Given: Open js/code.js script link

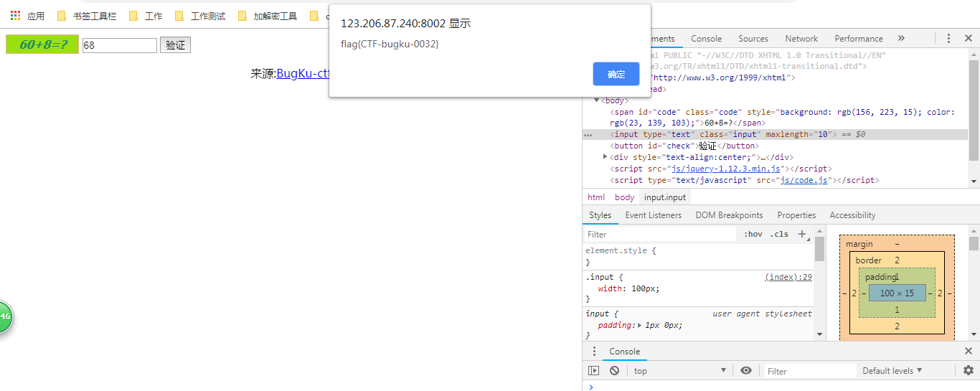Looking at the screenshot, I should 804,180.
